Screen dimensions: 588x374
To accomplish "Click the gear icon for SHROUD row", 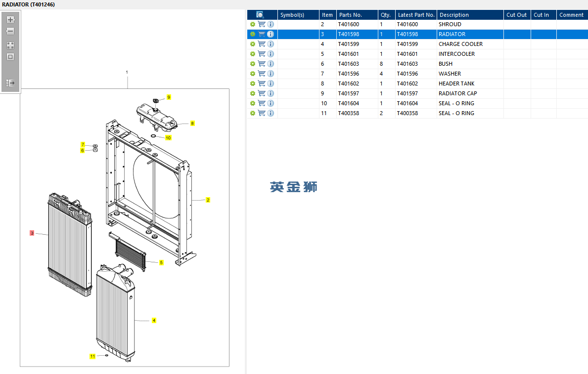I will [x=253, y=24].
